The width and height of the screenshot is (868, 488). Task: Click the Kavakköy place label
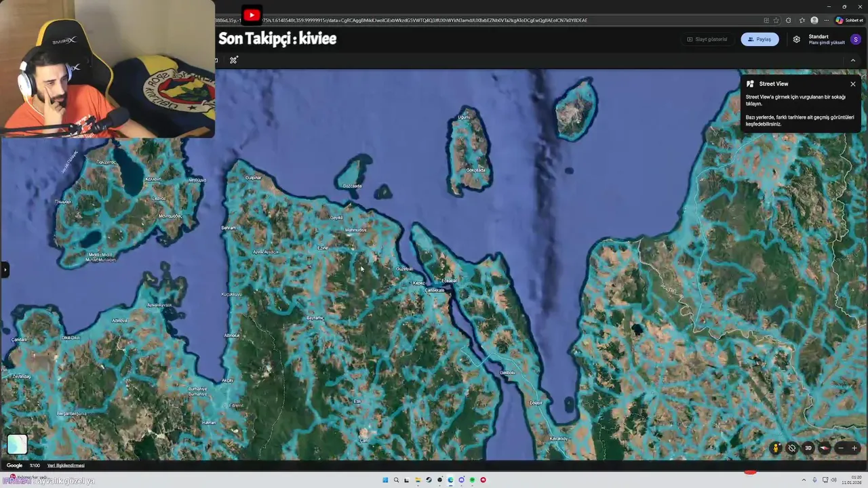point(559,439)
